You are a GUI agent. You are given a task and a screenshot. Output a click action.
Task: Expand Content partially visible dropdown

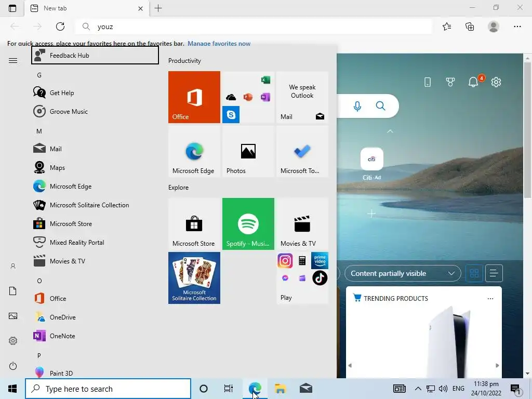point(403,273)
